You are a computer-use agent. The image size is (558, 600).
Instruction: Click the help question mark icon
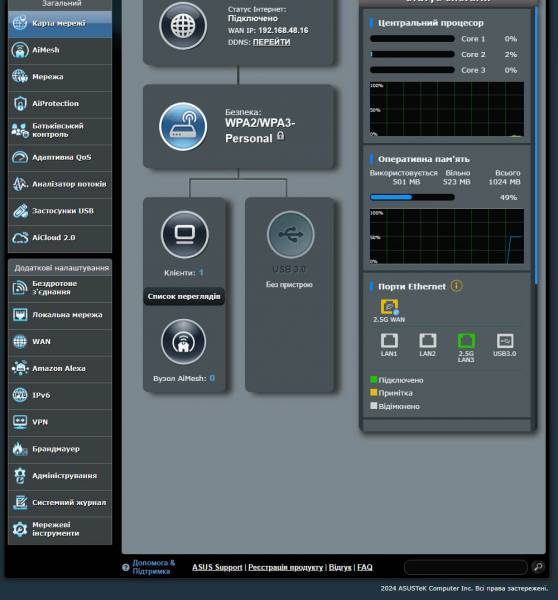[126, 567]
